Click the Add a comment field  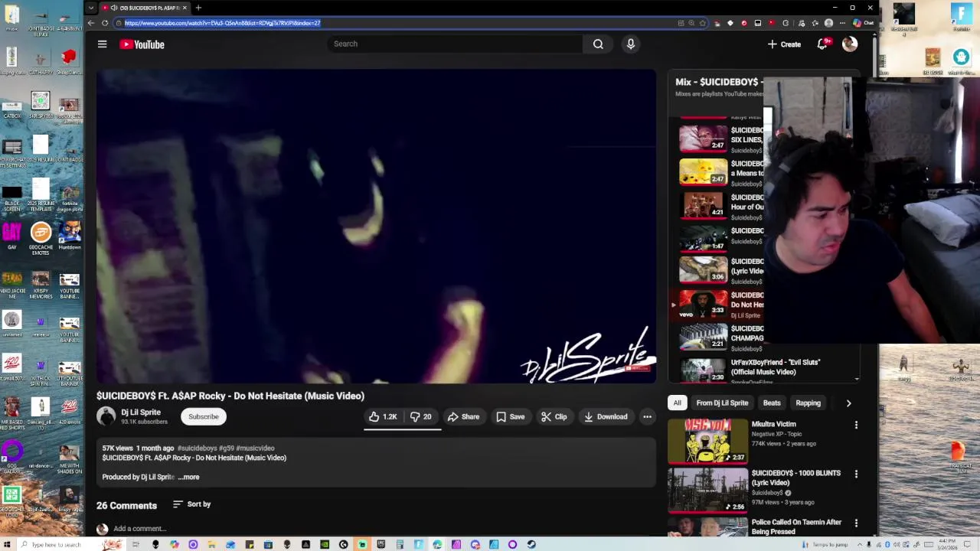click(x=139, y=528)
